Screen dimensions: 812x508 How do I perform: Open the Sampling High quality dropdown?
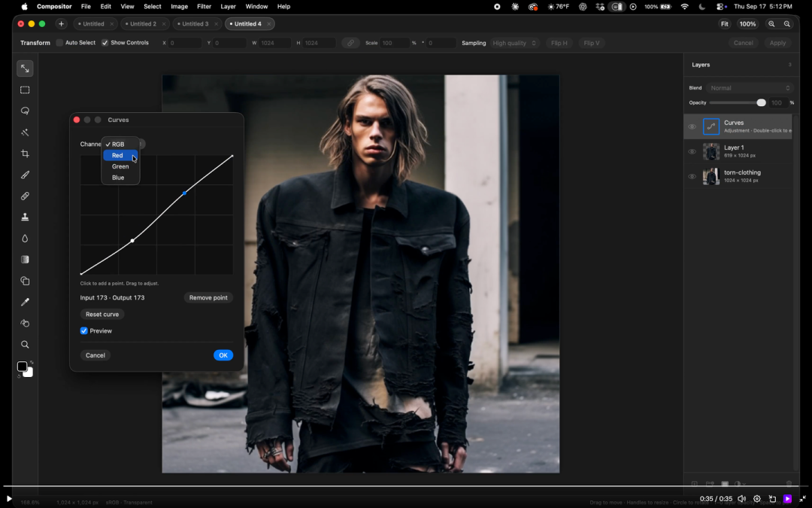point(515,43)
